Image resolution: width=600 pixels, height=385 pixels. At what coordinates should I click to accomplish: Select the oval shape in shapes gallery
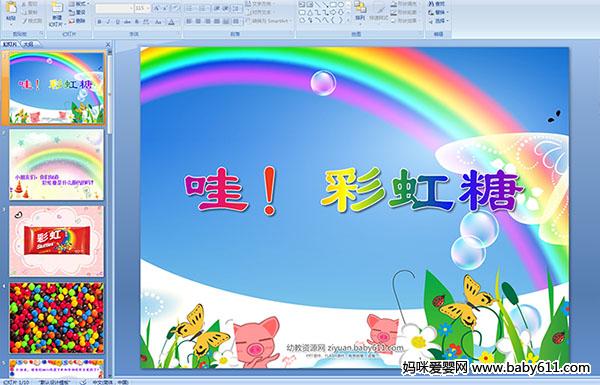point(340,5)
